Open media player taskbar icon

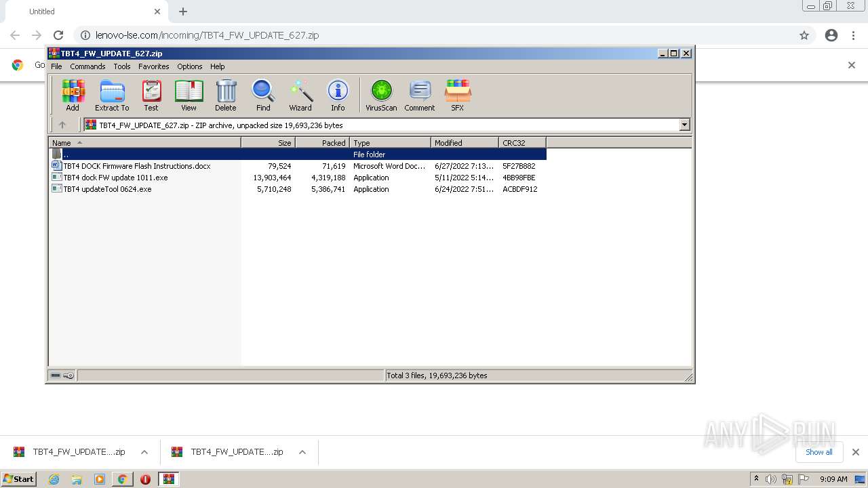tap(99, 479)
